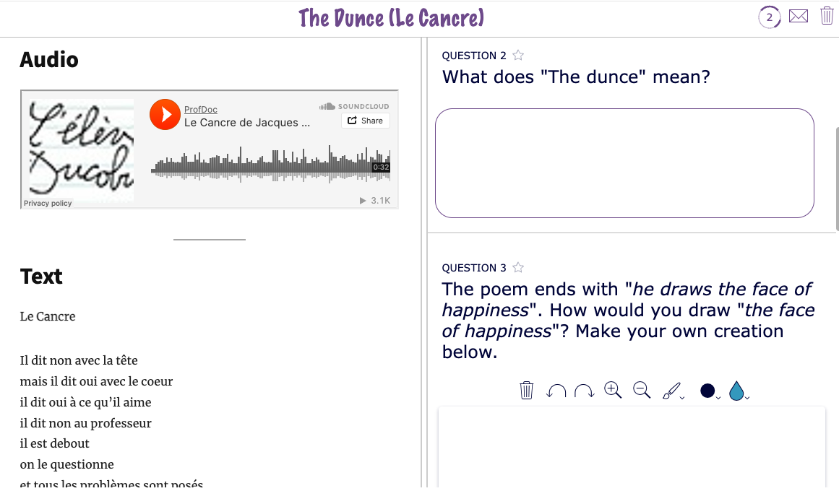Follow the ProfDoc profile link
The height and width of the screenshot is (504, 839).
[200, 109]
